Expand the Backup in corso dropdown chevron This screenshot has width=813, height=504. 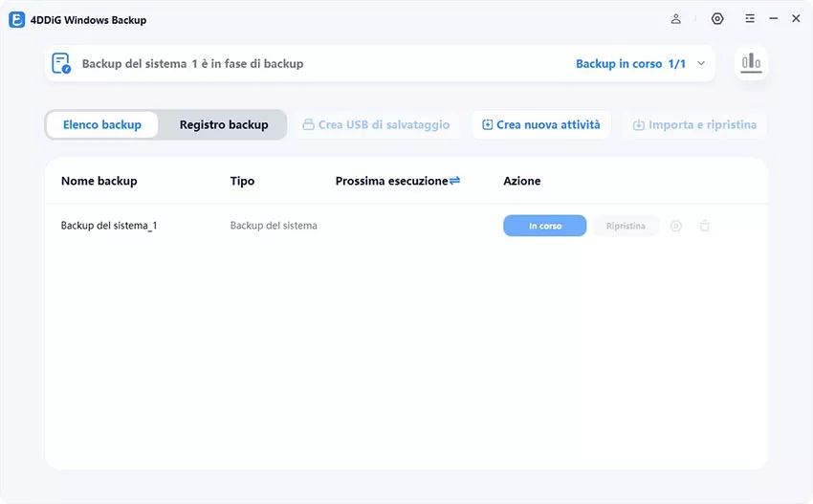click(x=701, y=64)
